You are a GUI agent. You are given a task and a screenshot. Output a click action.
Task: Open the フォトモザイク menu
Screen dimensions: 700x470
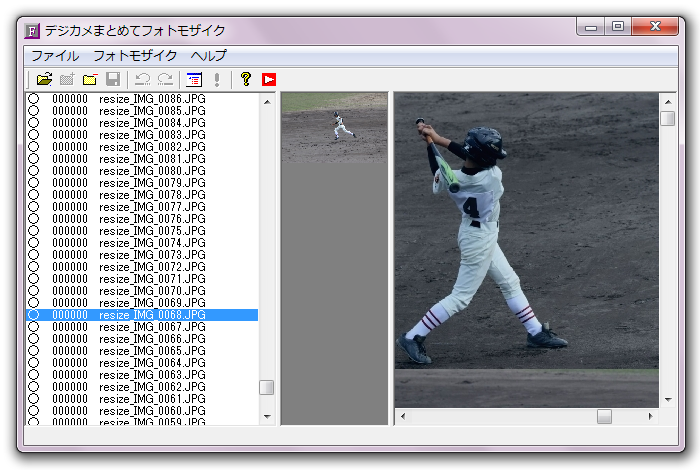(135, 56)
